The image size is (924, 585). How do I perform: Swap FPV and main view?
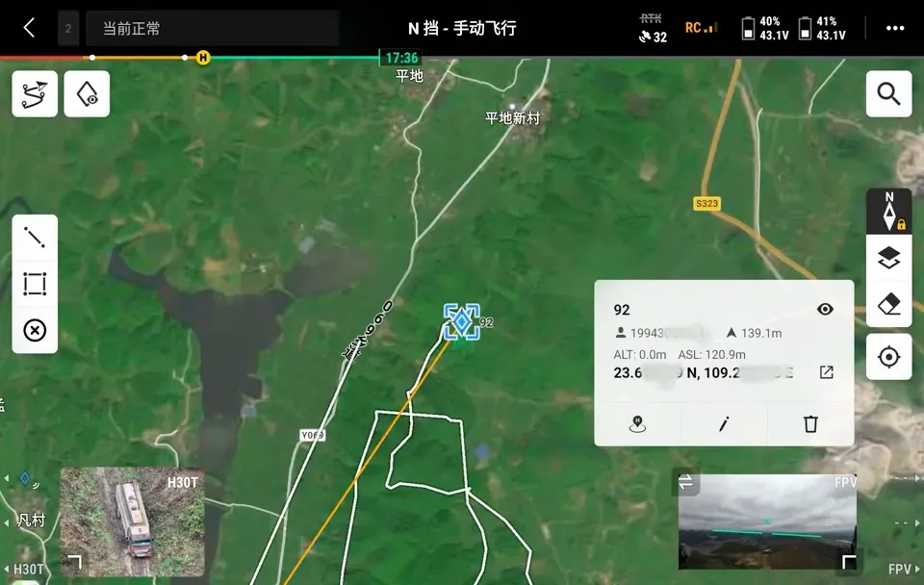685,482
